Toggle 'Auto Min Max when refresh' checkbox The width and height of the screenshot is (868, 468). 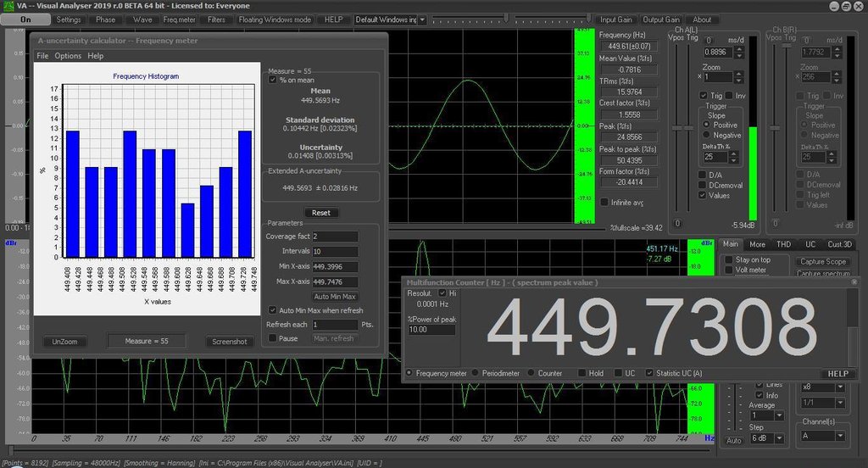[272, 310]
